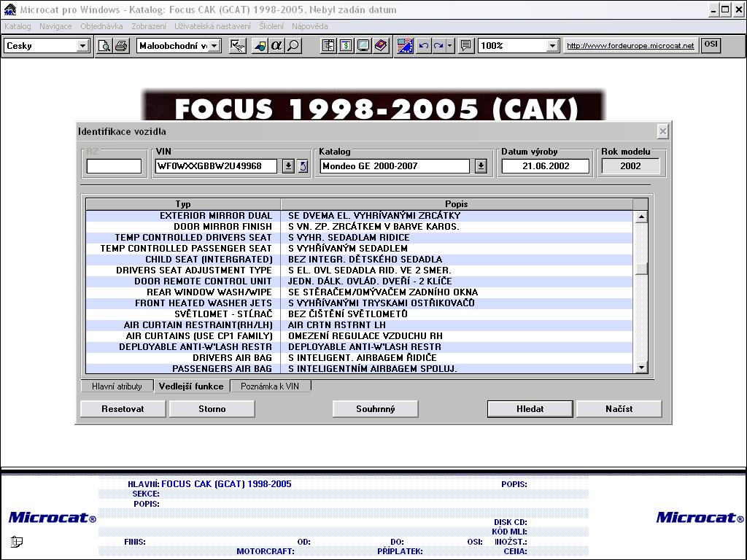Switch to the Hlavní atributy tab

(117, 386)
